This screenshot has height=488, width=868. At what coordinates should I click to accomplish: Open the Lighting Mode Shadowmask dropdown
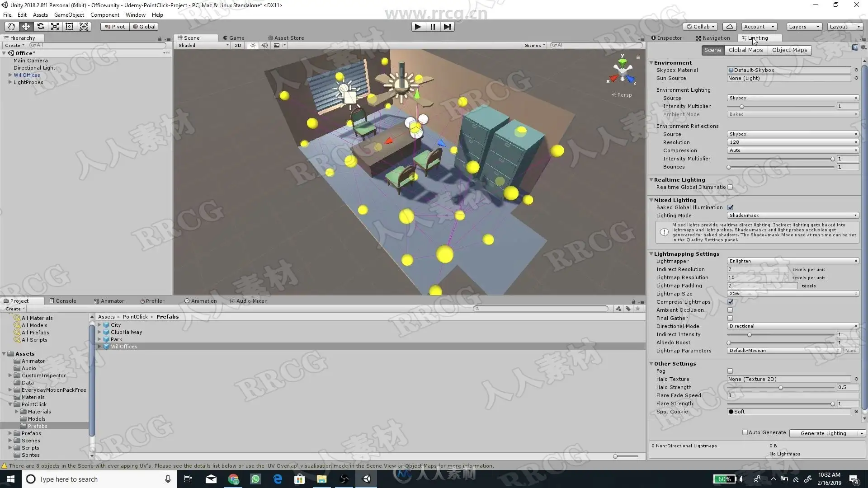793,216
